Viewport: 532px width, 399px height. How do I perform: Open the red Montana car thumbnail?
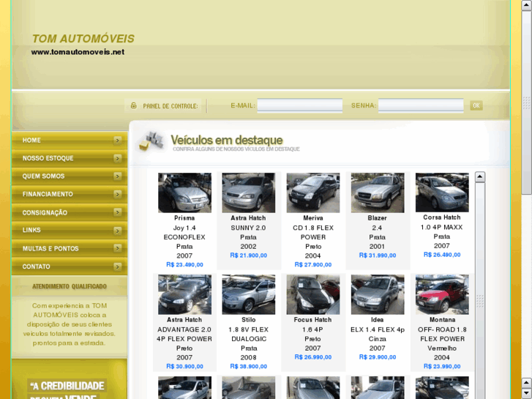point(442,294)
